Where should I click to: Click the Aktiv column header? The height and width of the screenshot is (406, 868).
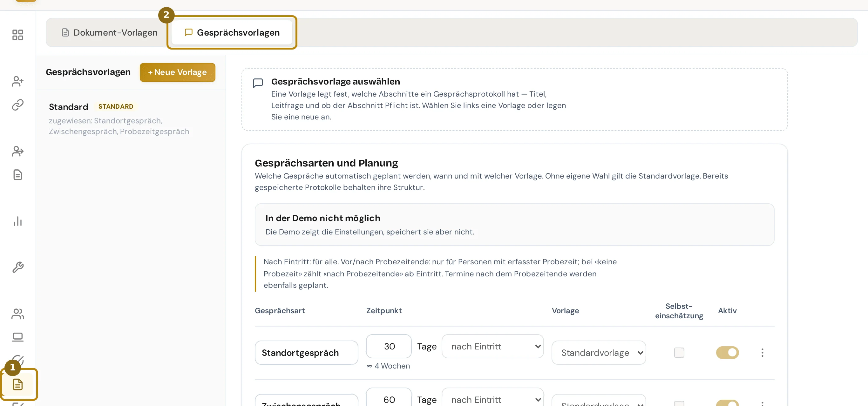pyautogui.click(x=727, y=311)
